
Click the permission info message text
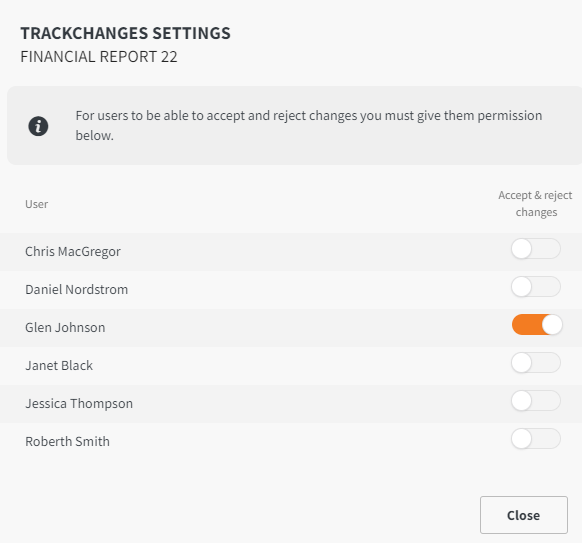pos(309,125)
